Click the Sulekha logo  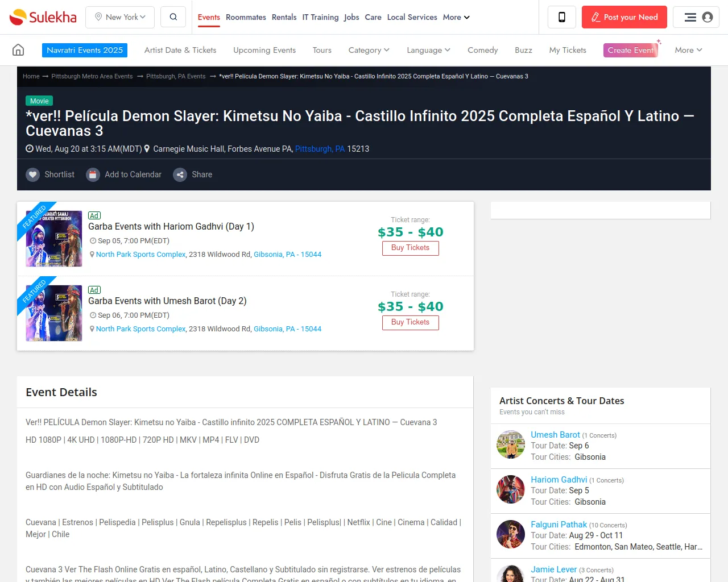tap(43, 17)
